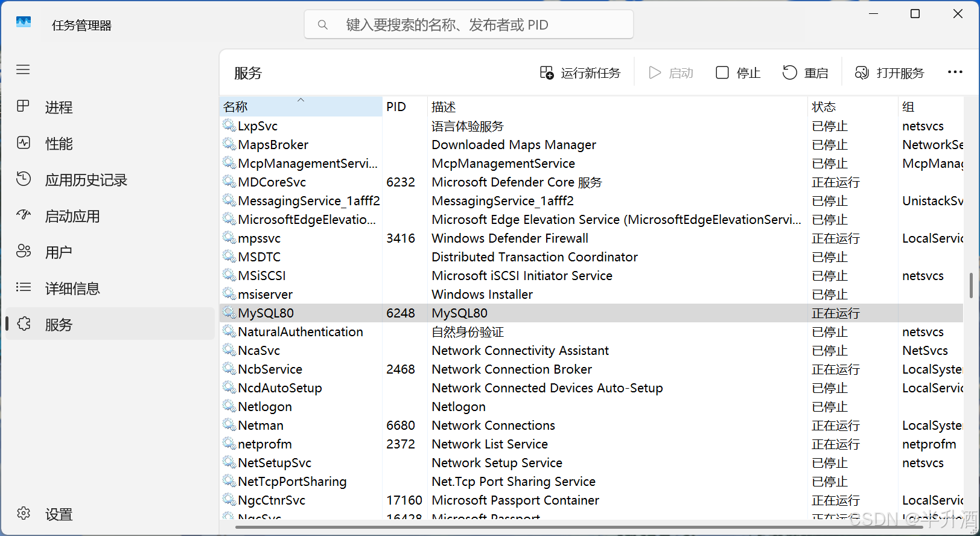The image size is (980, 536).
Task: Click 'Windows Defender Firewall' description
Action: pos(510,238)
